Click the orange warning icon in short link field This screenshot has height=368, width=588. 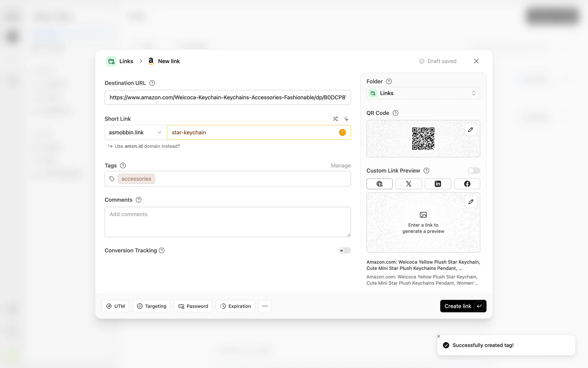[x=342, y=132]
